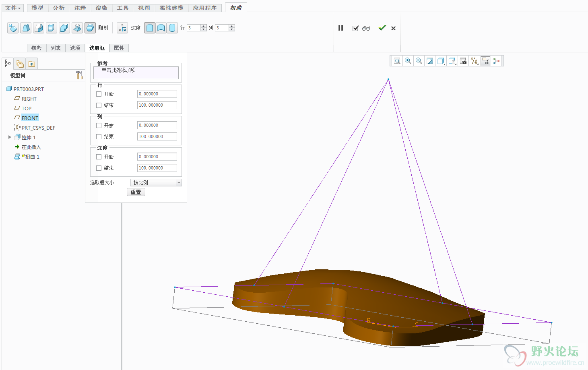The width and height of the screenshot is (588, 370).
Task: Open the 属性 panel tab
Action: point(119,48)
